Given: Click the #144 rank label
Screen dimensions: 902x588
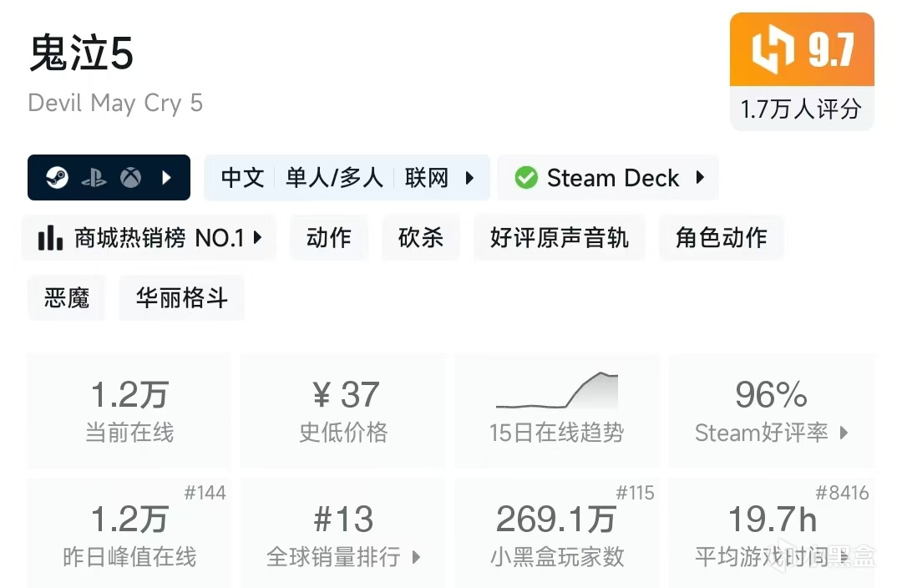Looking at the screenshot, I should pyautogui.click(x=205, y=493).
